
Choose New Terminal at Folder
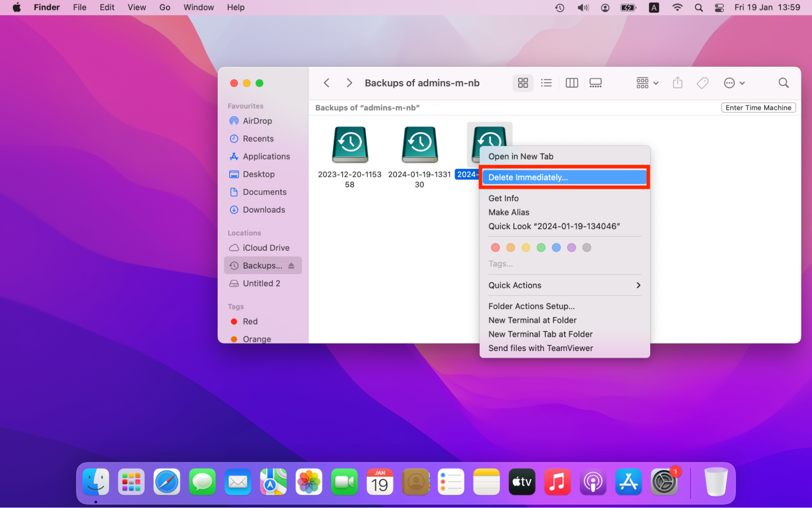pyautogui.click(x=565, y=320)
